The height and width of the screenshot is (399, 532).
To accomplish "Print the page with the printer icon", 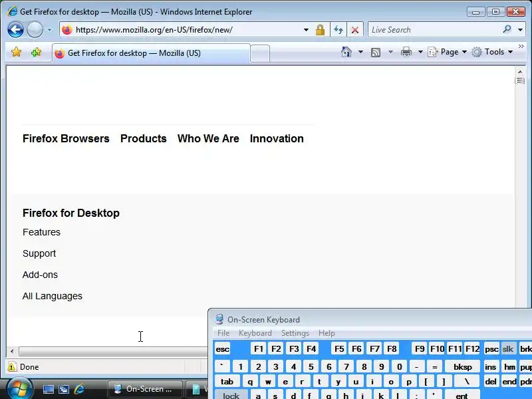I will 406,52.
